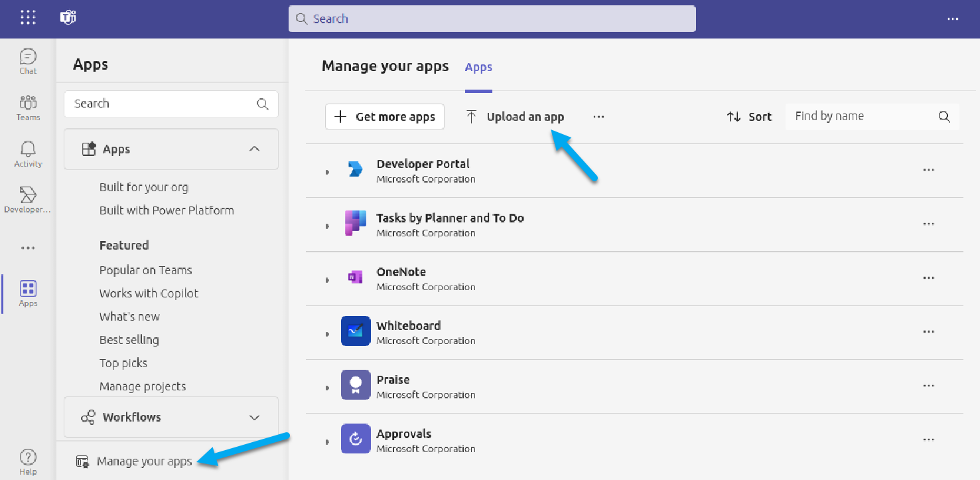Open Help in the left rail
The image size is (980, 480).
pos(28,462)
